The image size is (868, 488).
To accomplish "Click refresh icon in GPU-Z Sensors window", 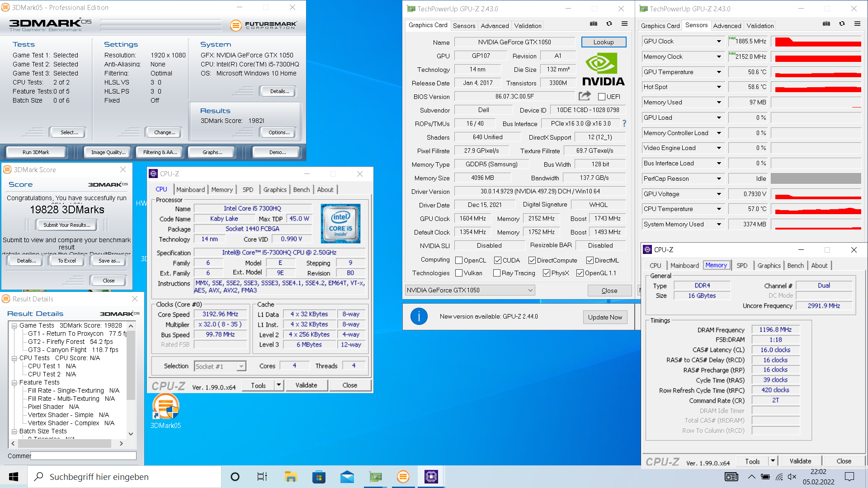I will tap(842, 24).
